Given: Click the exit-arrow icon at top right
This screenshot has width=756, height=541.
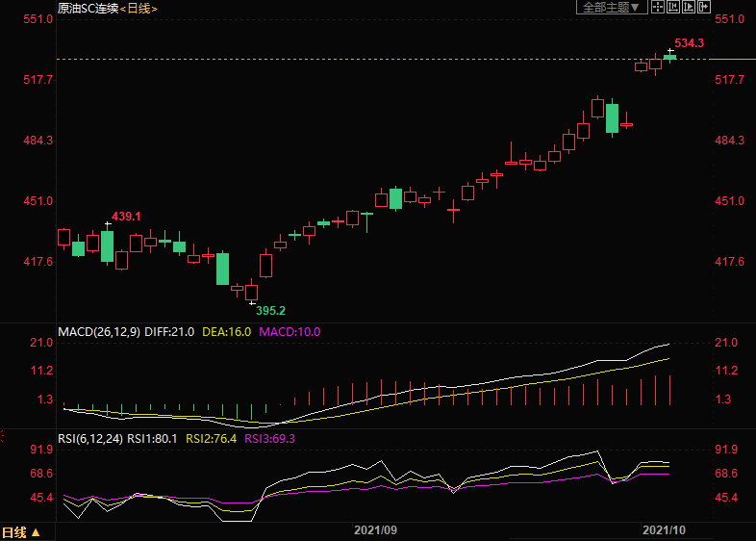Looking at the screenshot, I should point(705,8).
